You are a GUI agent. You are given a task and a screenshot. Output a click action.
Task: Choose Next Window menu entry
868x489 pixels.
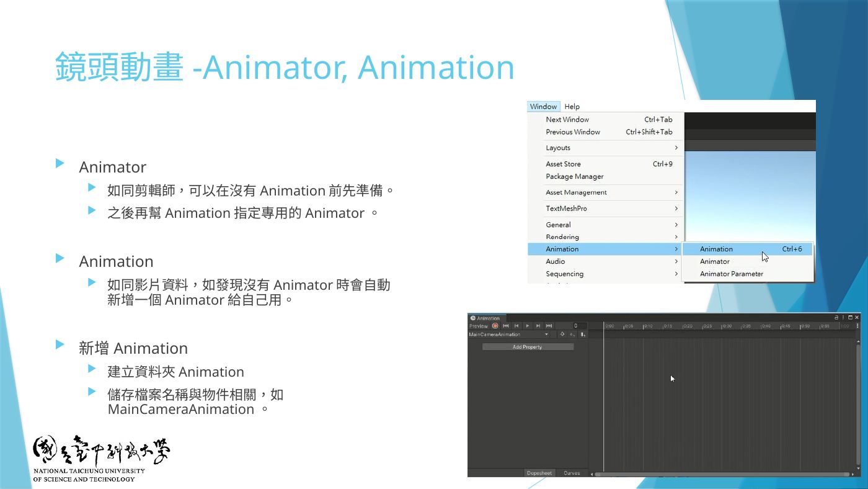click(x=606, y=120)
